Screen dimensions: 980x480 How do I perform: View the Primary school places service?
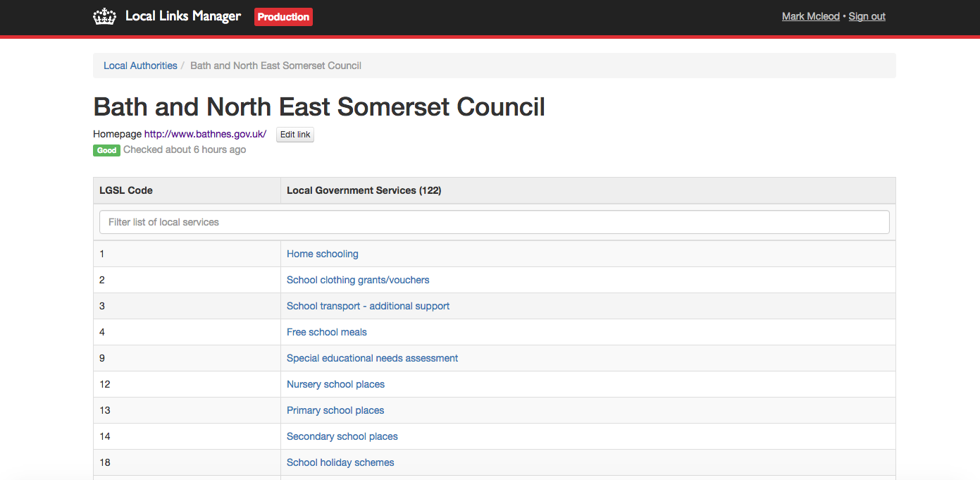[335, 410]
